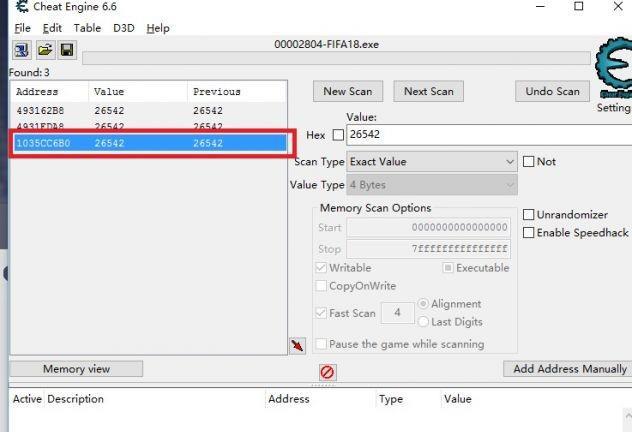
Task: Select address row 493162B8
Action: (149, 110)
